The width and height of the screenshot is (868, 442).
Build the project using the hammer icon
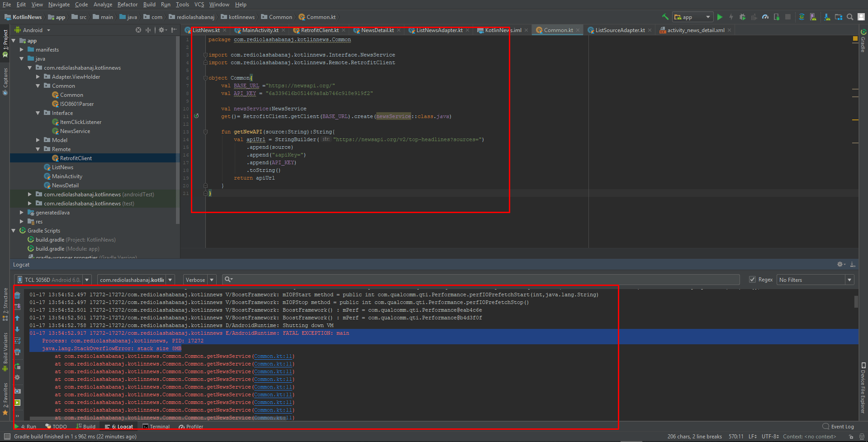pyautogui.click(x=665, y=17)
